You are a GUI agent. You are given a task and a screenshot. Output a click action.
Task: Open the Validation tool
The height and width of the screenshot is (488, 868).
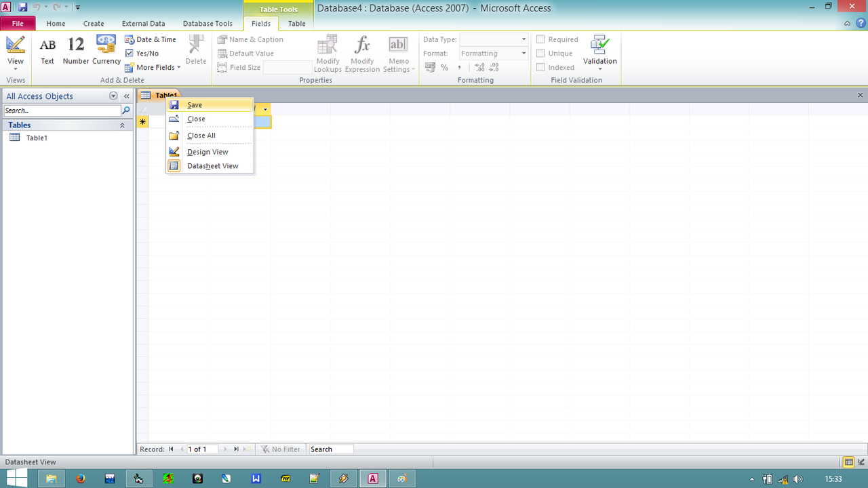click(599, 53)
